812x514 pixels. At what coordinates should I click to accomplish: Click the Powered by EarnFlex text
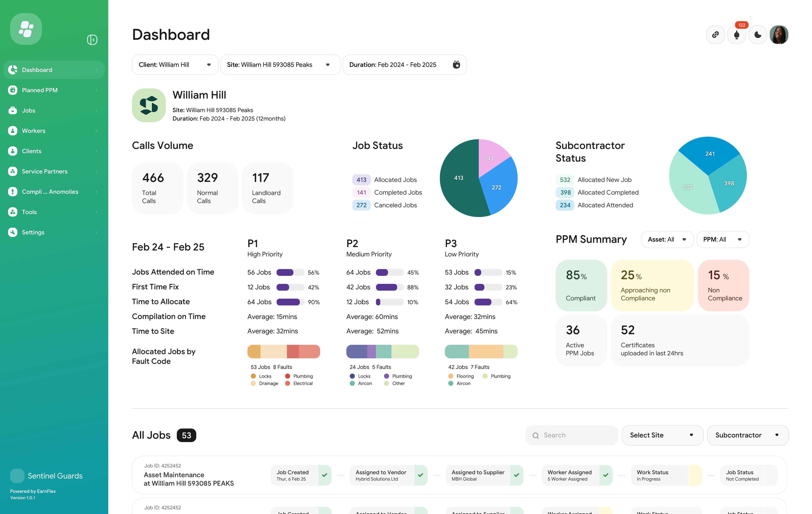tap(33, 491)
